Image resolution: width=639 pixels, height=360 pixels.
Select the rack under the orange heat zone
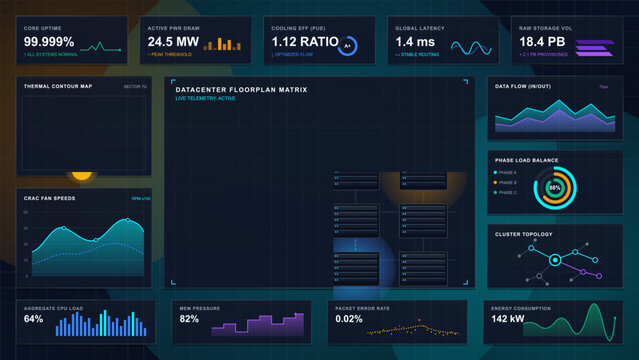tap(423, 181)
